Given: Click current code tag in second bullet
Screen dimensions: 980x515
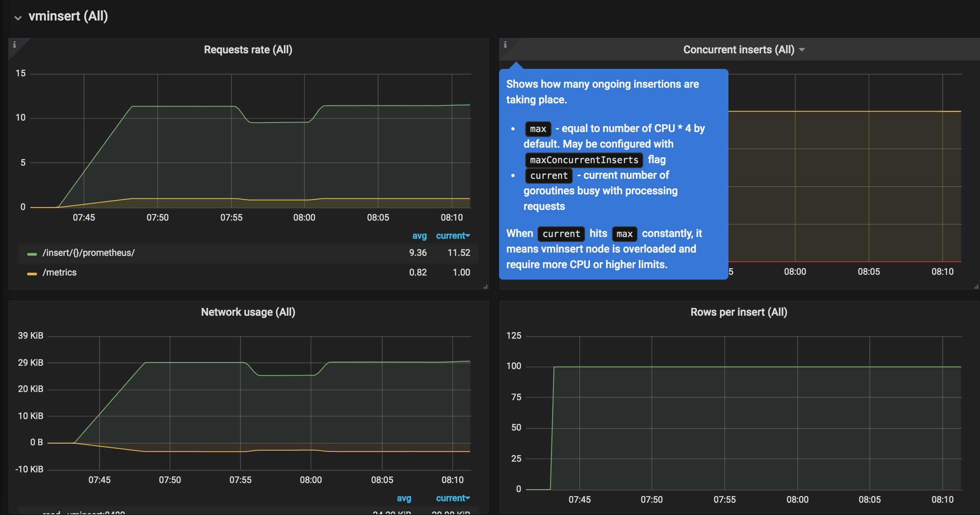Looking at the screenshot, I should pyautogui.click(x=549, y=175).
